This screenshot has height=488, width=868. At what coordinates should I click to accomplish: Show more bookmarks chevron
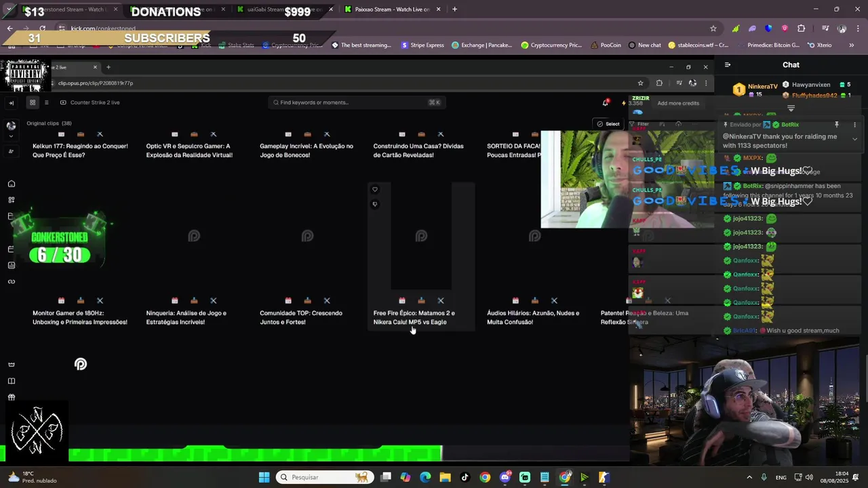(x=852, y=45)
